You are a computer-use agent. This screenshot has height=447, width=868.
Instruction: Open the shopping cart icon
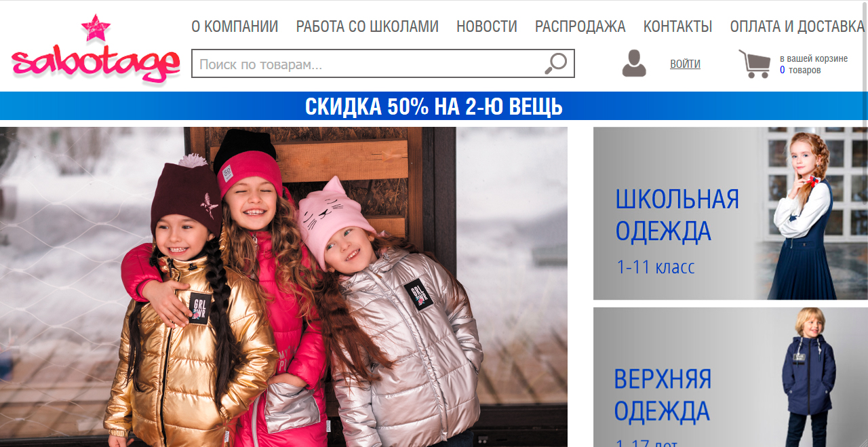coord(754,64)
